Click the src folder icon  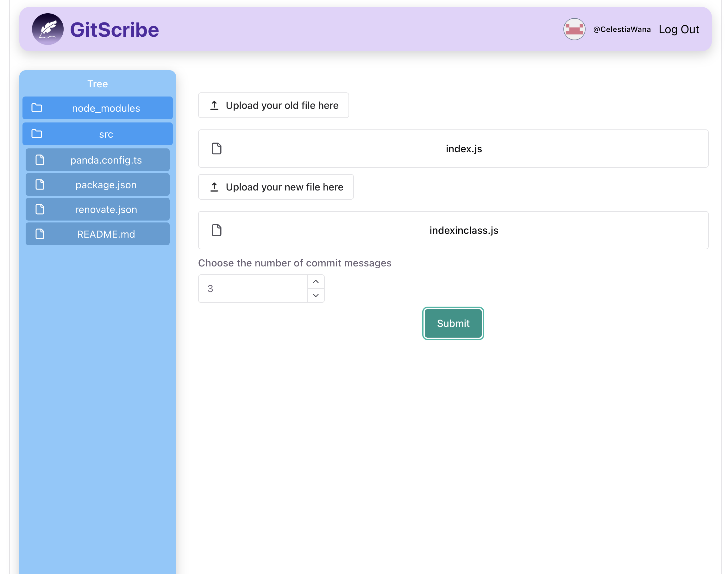tap(37, 134)
